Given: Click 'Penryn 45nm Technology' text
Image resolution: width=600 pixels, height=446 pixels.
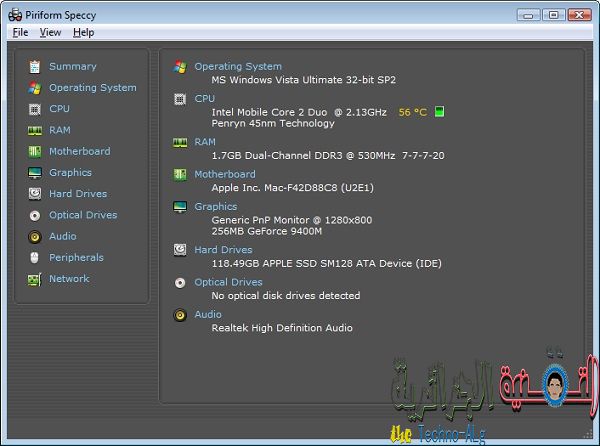Looking at the screenshot, I should click(273, 123).
